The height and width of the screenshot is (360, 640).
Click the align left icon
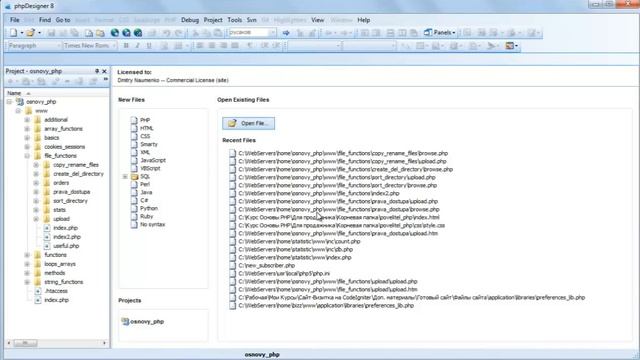point(200,46)
